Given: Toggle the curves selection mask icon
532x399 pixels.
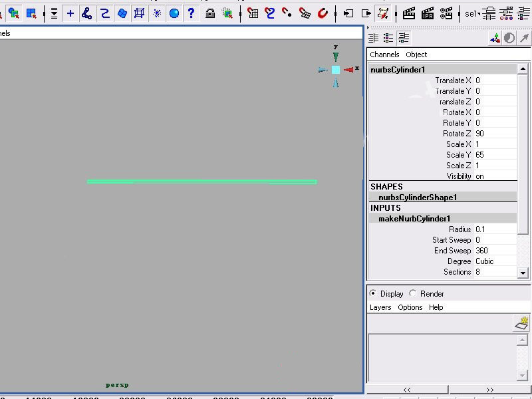Looking at the screenshot, I should coord(105,13).
